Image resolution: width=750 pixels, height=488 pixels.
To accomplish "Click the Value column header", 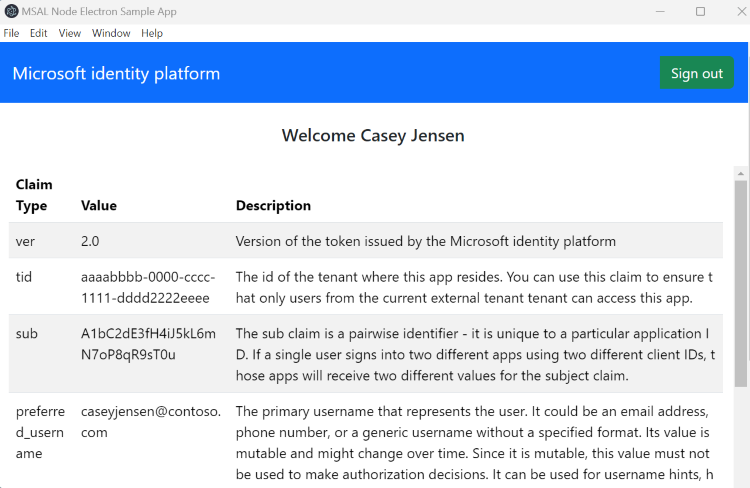I will pos(99,205).
